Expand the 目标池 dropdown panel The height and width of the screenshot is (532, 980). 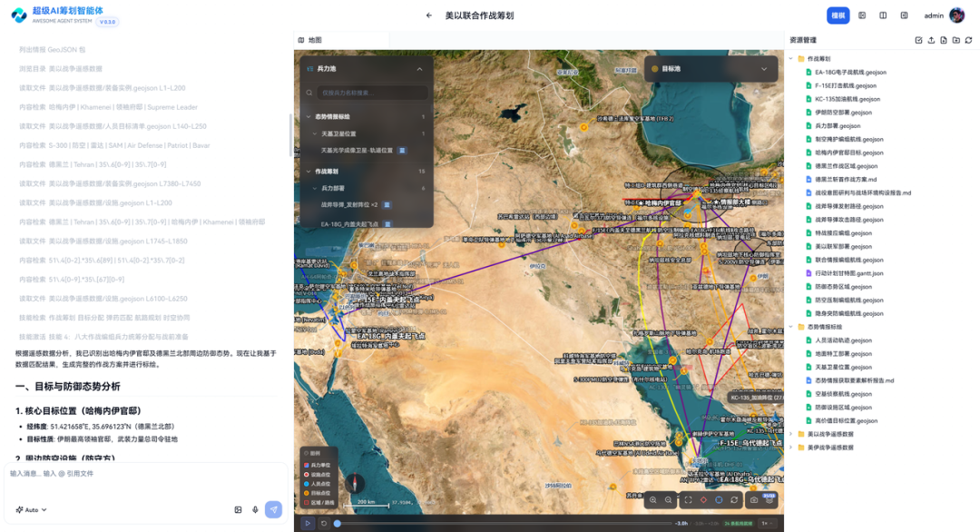(x=764, y=69)
